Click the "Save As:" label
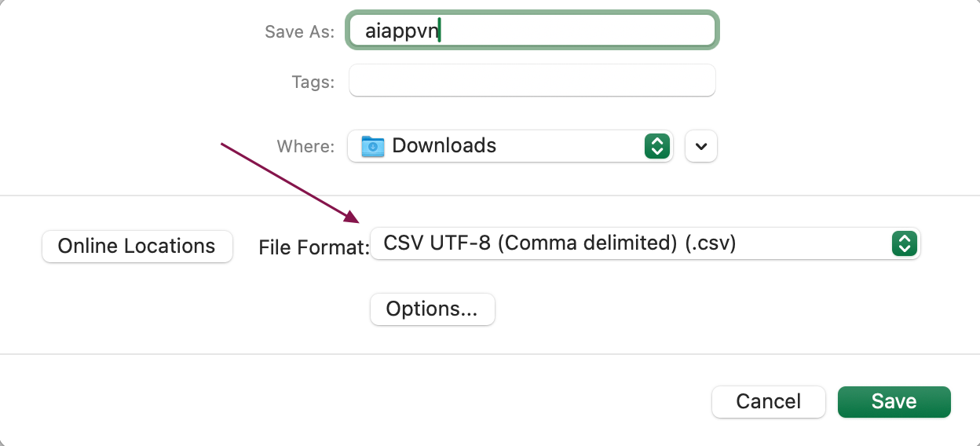Screen dimensions: 980x446 point(299,32)
